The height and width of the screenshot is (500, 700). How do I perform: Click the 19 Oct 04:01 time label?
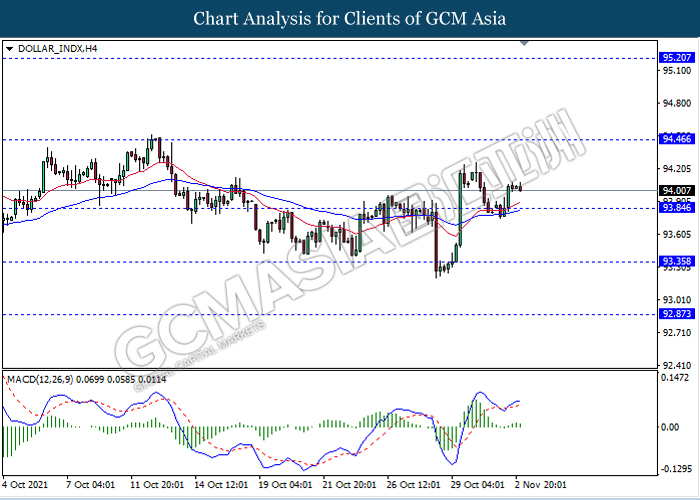click(x=286, y=485)
